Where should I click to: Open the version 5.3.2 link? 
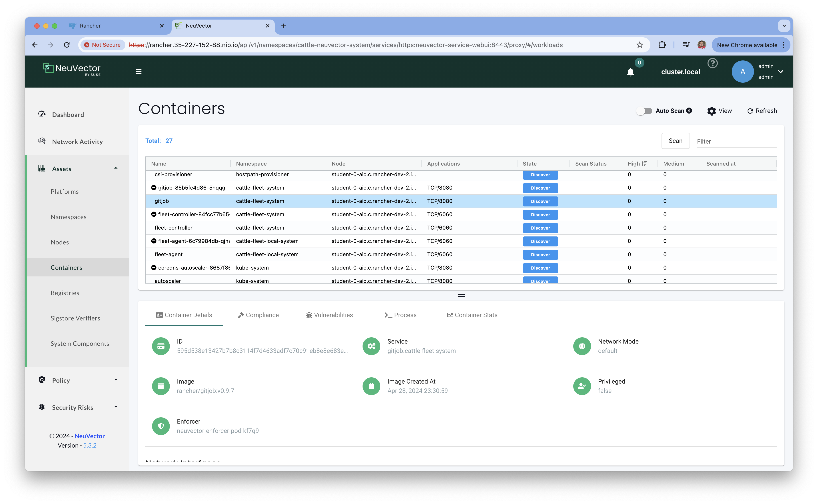90,445
